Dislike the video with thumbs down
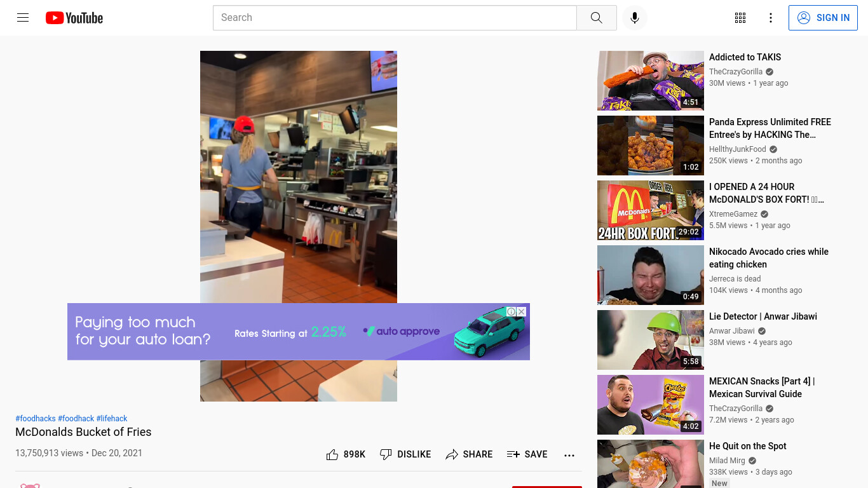Viewport: 868px width, 488px height. coord(405,454)
